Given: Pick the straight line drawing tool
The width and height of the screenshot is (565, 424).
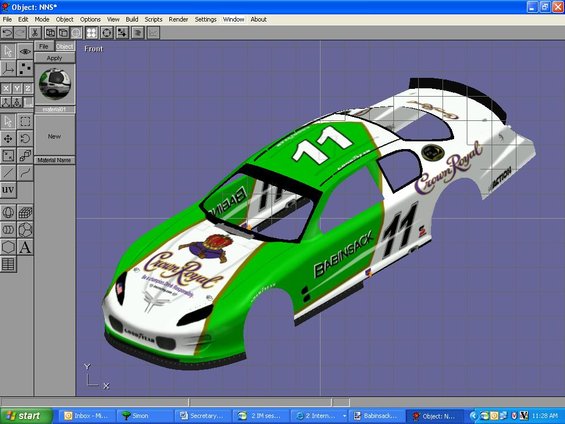Looking at the screenshot, I should point(8,173).
